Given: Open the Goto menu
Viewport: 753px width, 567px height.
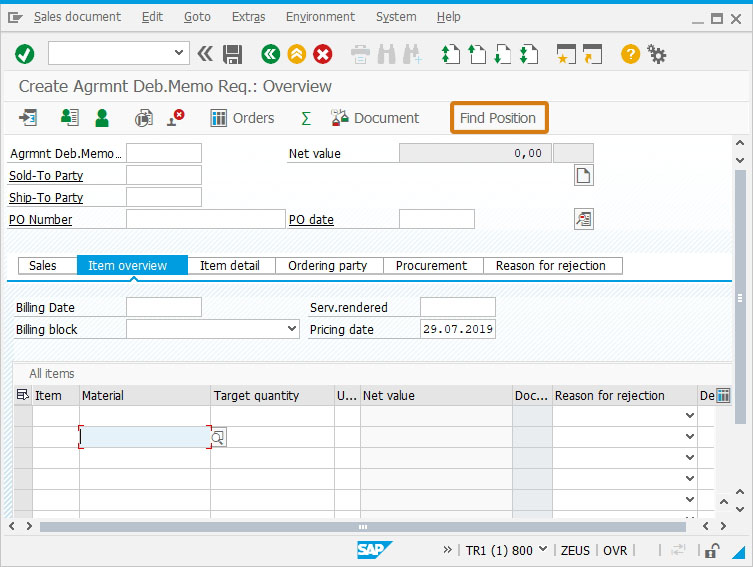Looking at the screenshot, I should (197, 17).
